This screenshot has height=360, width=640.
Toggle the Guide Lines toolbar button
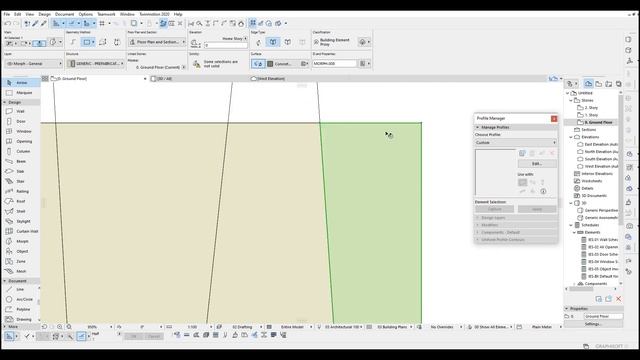click(56, 24)
